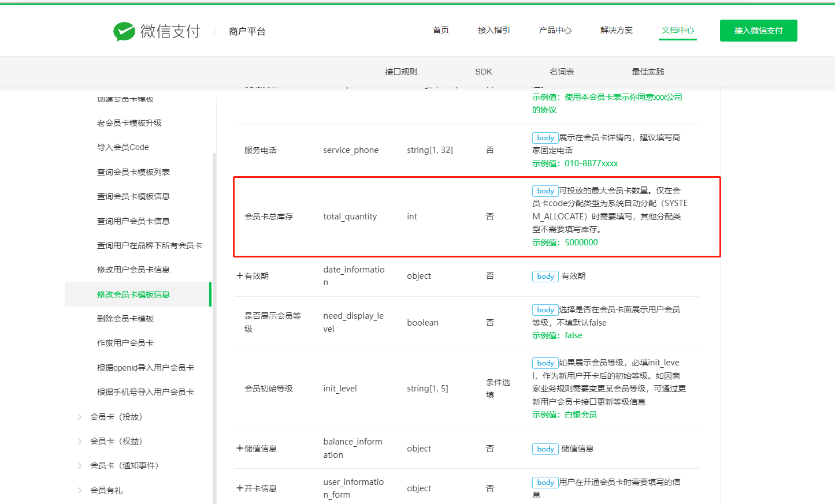Click the 示例值：false example text

pyautogui.click(x=557, y=335)
